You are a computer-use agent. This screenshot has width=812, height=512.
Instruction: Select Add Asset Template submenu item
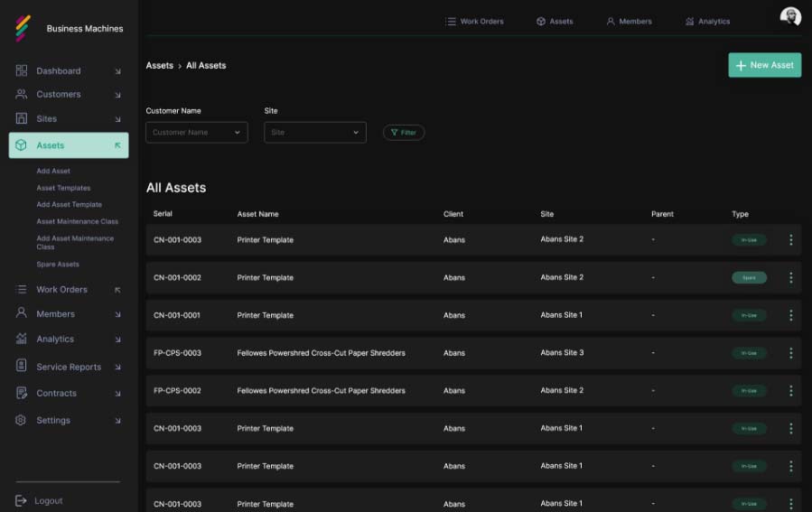pyautogui.click(x=69, y=204)
